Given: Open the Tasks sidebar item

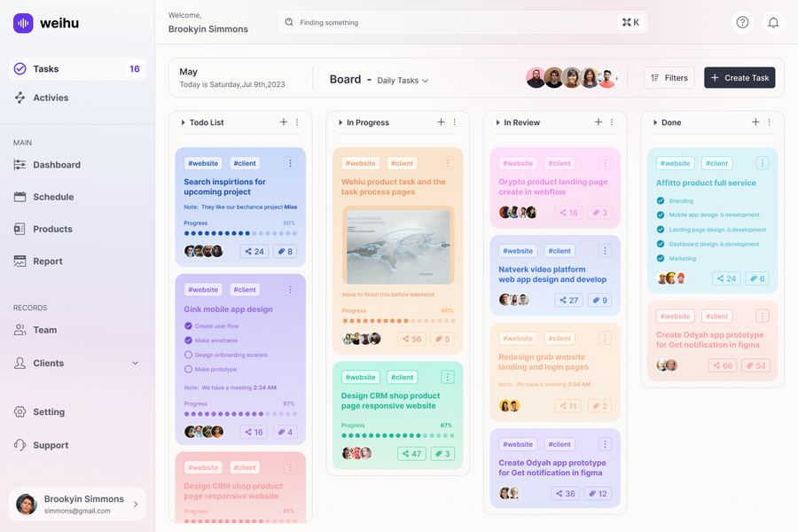Looking at the screenshot, I should (77, 69).
